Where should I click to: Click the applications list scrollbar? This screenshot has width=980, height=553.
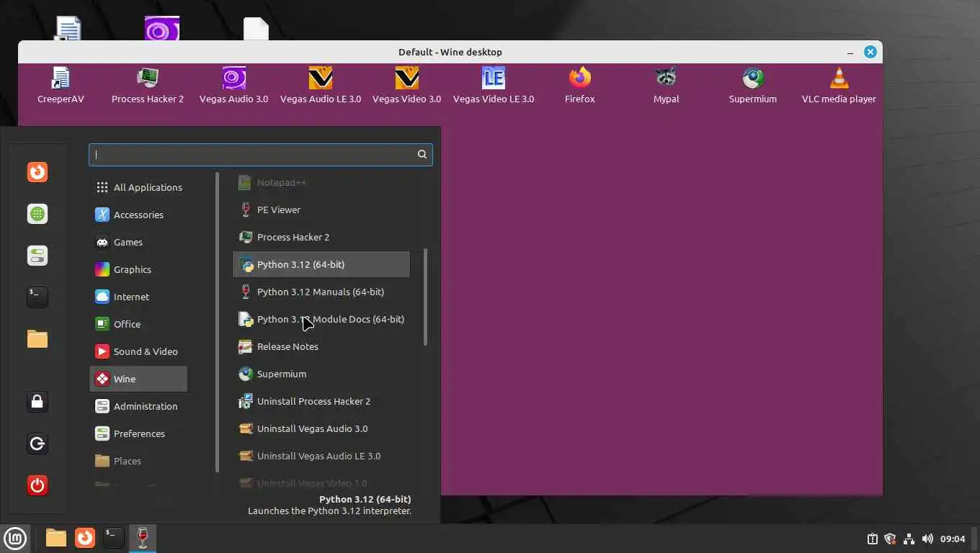(x=425, y=297)
